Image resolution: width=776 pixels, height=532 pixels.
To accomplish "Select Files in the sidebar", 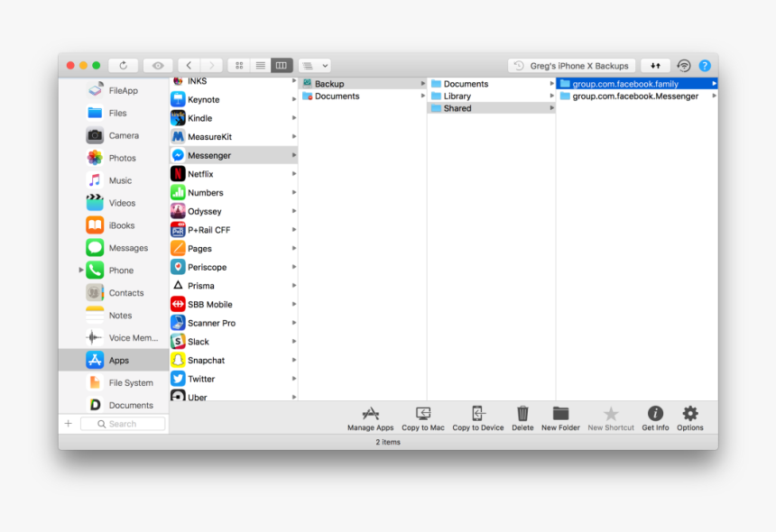I will tap(114, 114).
